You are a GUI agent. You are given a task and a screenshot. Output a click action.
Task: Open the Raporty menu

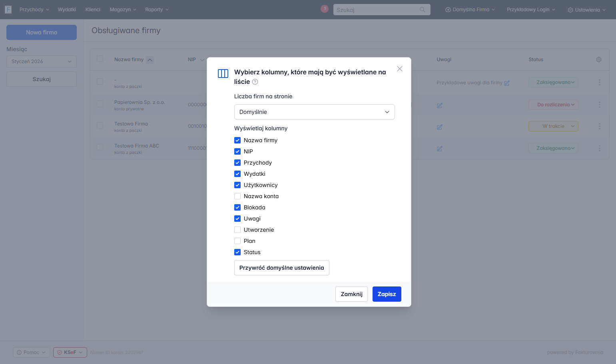coord(157,10)
